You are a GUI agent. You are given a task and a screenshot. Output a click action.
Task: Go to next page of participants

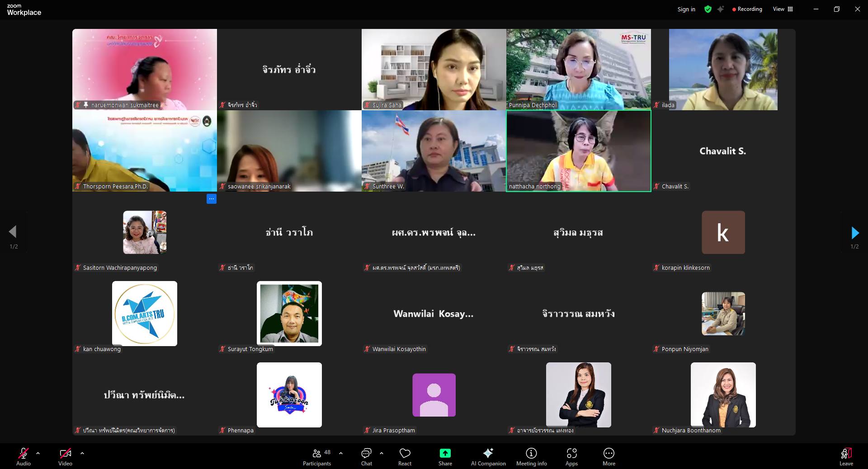tap(854, 233)
